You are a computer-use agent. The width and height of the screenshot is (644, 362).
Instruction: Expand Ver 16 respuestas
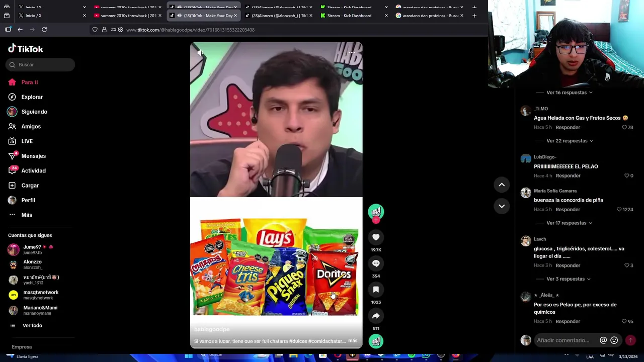570,93
